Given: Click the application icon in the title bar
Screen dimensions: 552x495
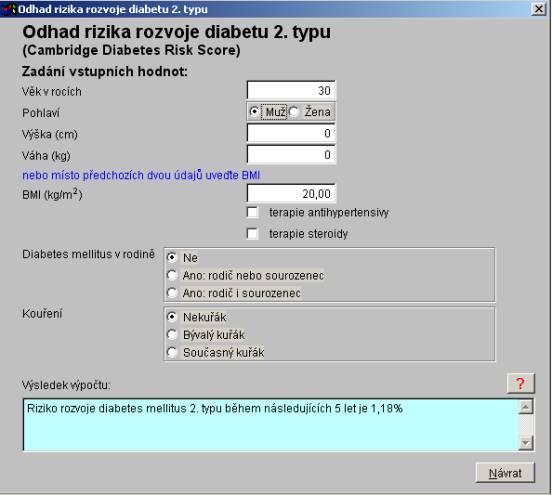Looking at the screenshot, I should (9, 8).
